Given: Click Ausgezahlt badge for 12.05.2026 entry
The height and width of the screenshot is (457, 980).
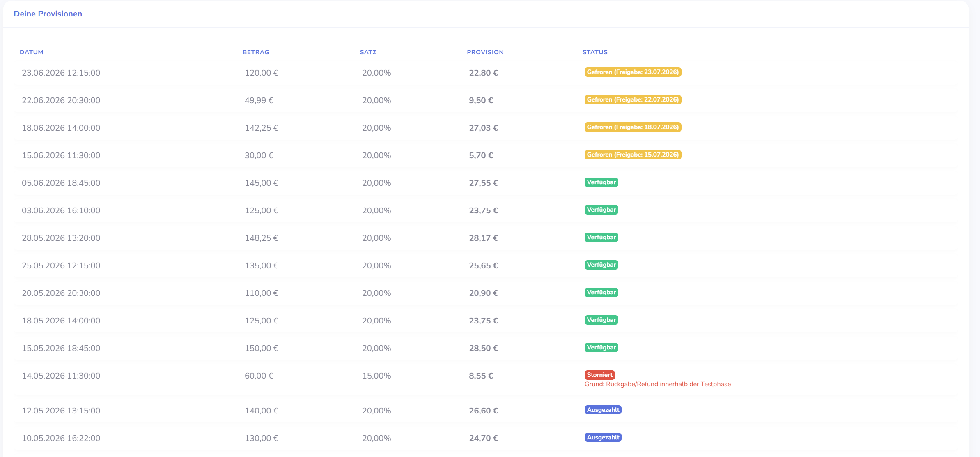Looking at the screenshot, I should point(603,410).
